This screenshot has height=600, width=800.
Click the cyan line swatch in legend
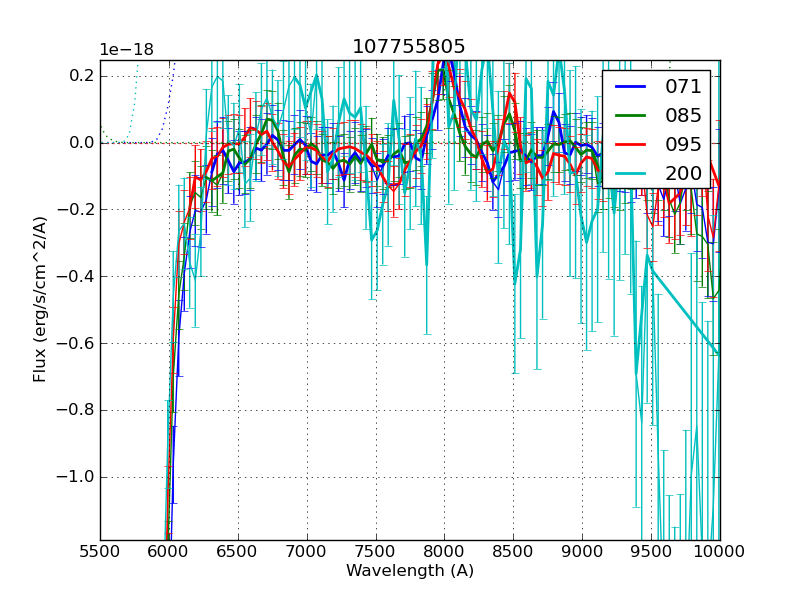[630, 174]
